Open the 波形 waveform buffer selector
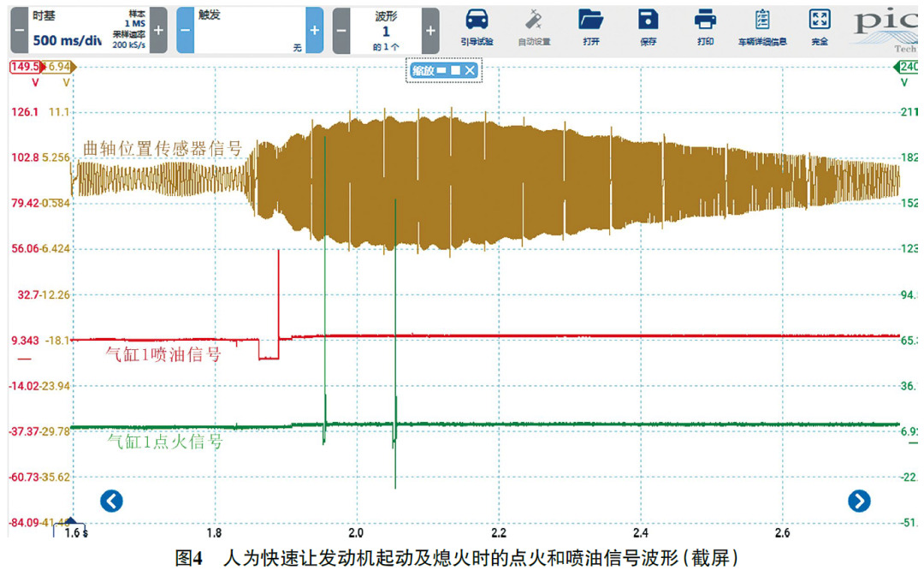 pyautogui.click(x=386, y=30)
